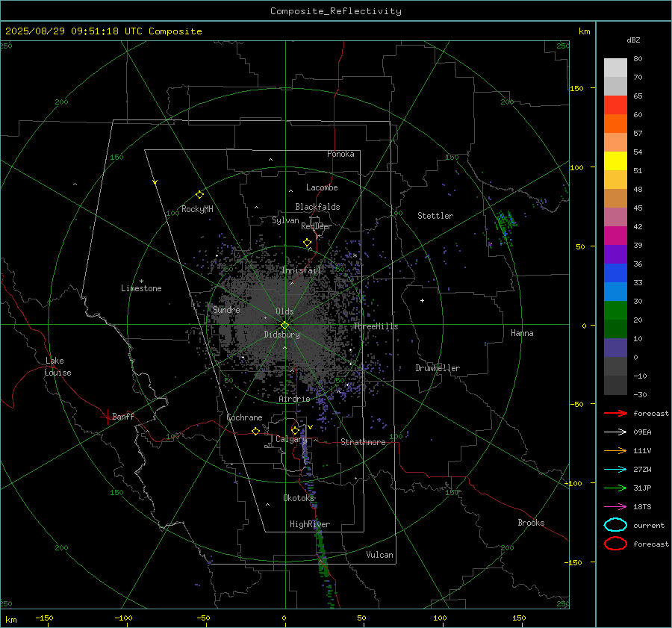The width and height of the screenshot is (672, 628).
Task: Click the yellow diamond marker near RedDeer
Action: click(x=308, y=243)
